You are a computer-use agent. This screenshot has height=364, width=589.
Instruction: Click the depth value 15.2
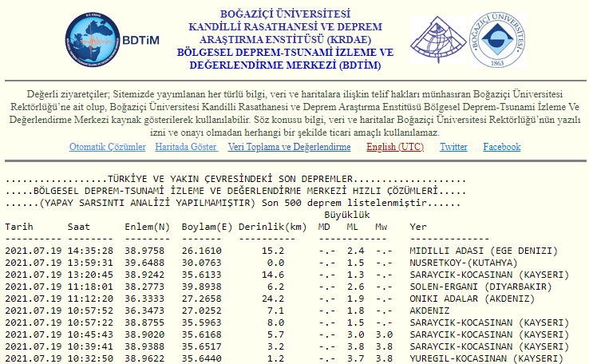coord(273,251)
